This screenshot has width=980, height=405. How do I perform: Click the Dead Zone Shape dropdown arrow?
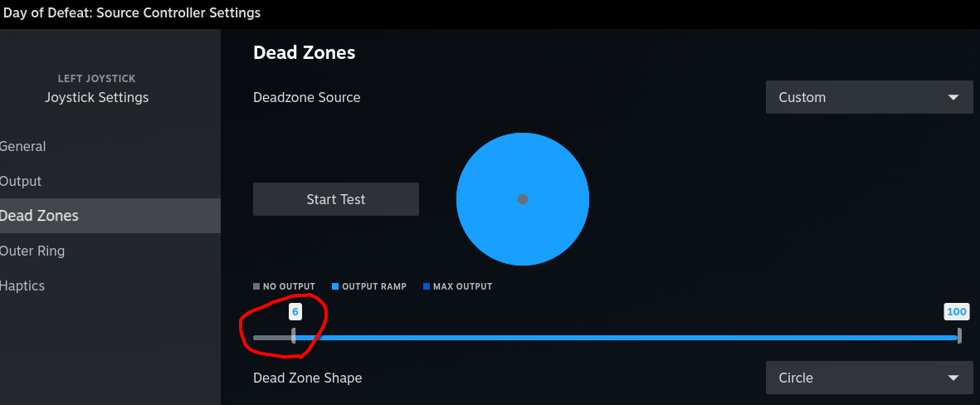[953, 378]
